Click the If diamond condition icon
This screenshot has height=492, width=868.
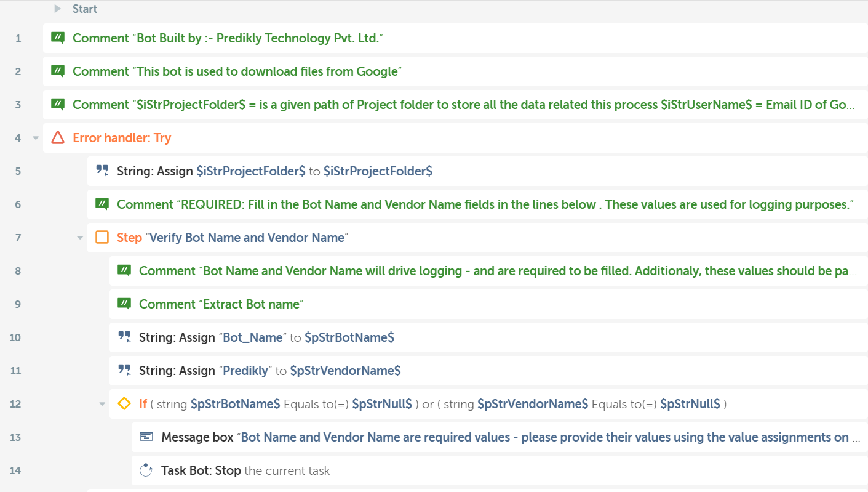click(x=124, y=404)
